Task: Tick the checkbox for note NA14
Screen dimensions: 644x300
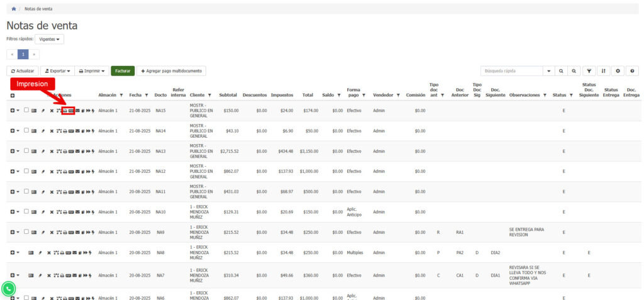Action: click(26, 130)
